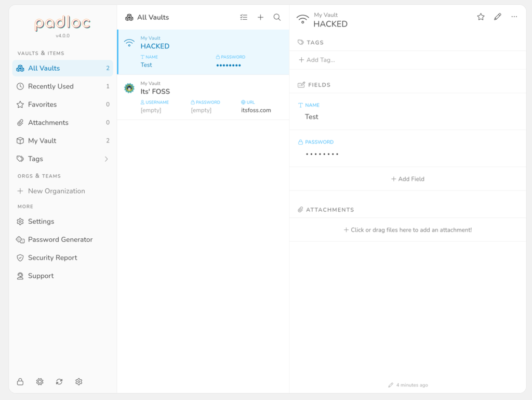
Task: Click the person icon next to Support
Action: pyautogui.click(x=20, y=276)
